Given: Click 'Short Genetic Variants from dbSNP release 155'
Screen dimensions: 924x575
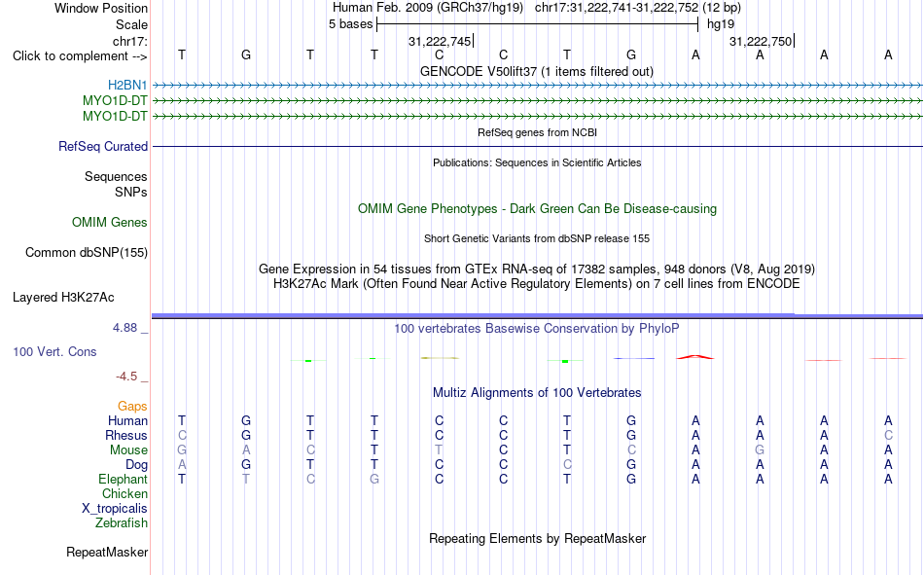Looking at the screenshot, I should coord(537,238).
